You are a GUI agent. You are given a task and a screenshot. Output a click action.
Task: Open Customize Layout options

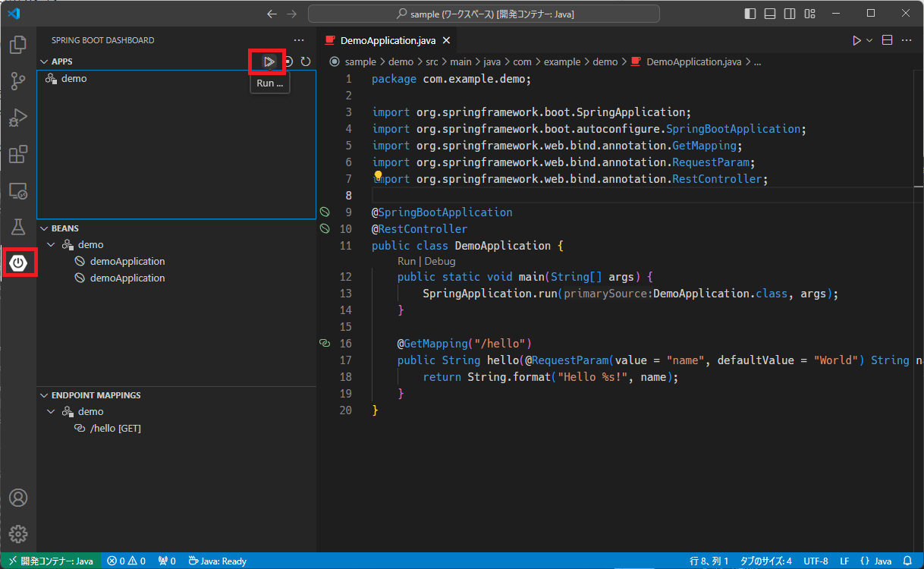pyautogui.click(x=809, y=14)
